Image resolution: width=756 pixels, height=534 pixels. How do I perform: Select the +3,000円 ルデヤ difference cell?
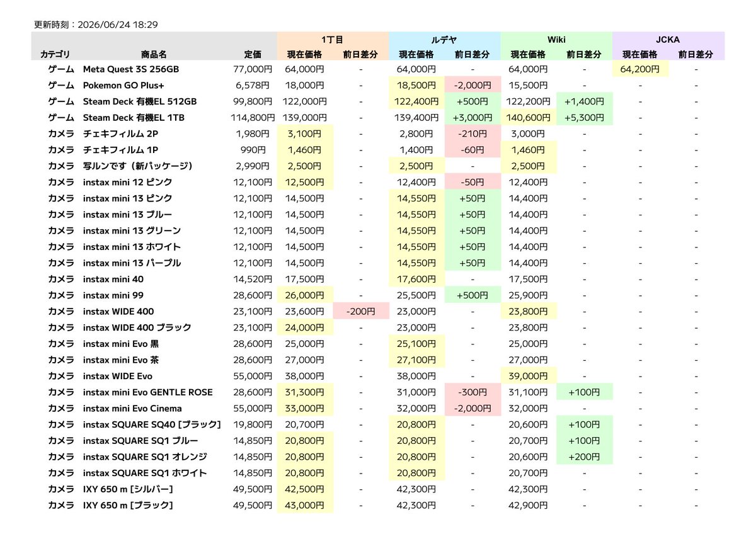[472, 118]
